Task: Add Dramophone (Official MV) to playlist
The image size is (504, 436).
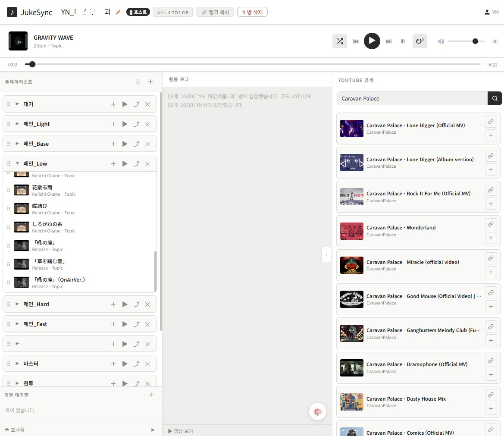Action: (491, 375)
